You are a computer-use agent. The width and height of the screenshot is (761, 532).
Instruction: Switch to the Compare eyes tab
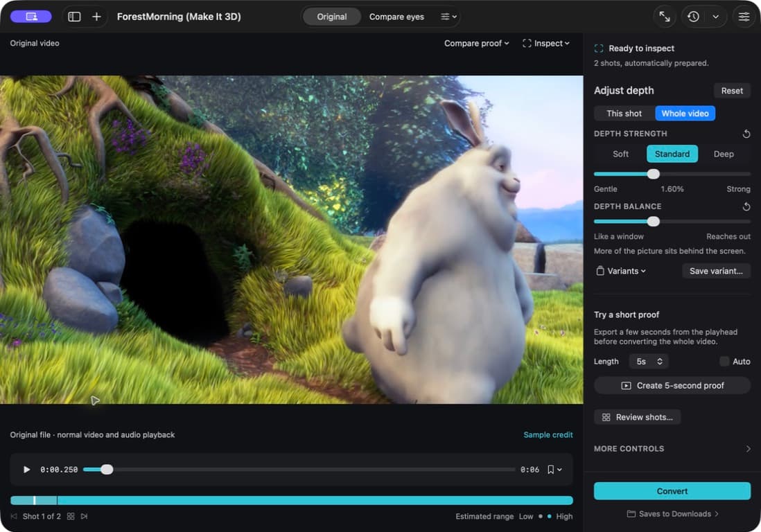(396, 17)
